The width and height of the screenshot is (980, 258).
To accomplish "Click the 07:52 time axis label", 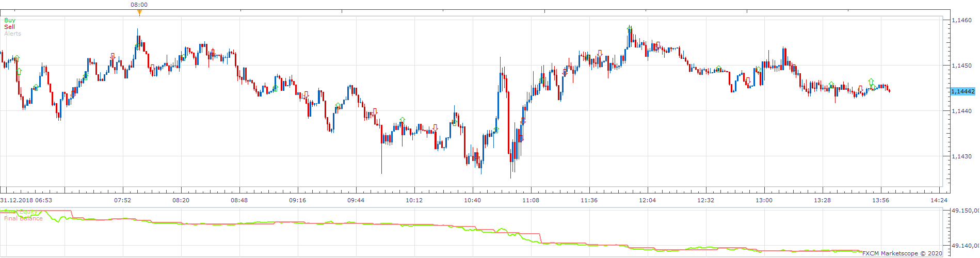I will (123, 200).
